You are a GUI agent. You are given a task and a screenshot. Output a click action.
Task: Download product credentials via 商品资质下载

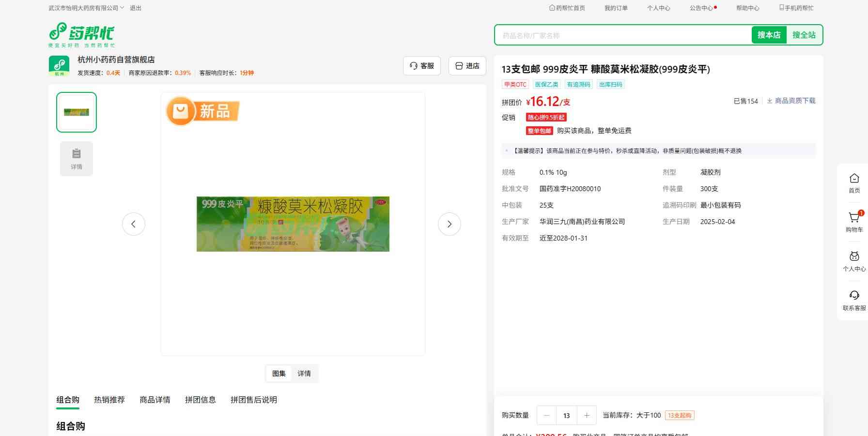791,101
